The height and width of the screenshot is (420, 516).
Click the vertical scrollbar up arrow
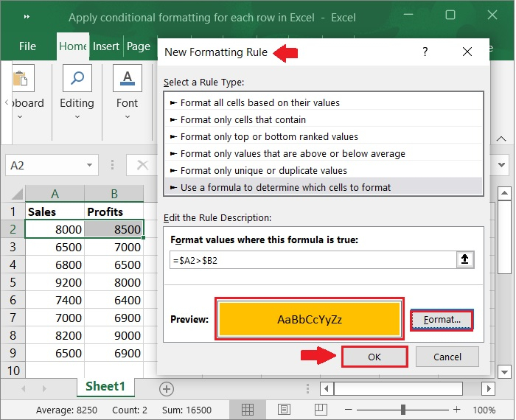point(504,193)
